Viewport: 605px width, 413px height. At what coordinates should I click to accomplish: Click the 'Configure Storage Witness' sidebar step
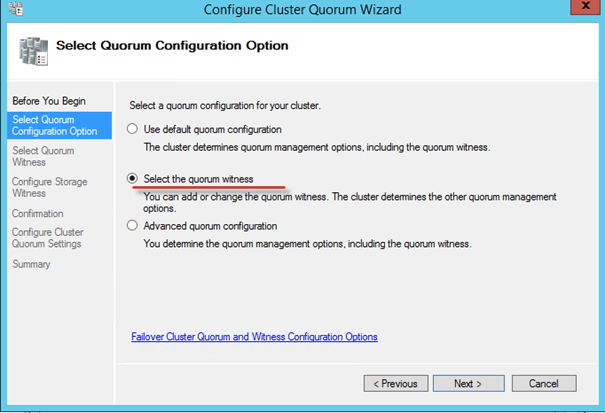49,188
